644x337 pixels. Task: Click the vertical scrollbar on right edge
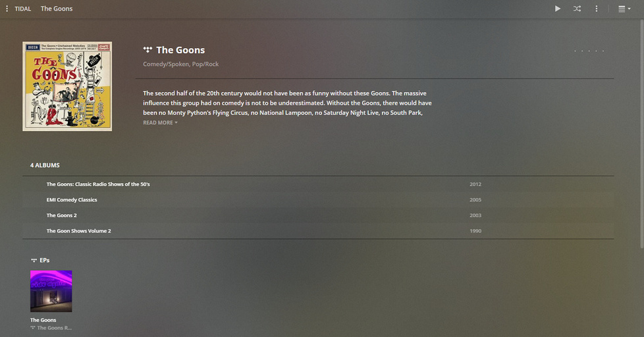[x=641, y=134]
